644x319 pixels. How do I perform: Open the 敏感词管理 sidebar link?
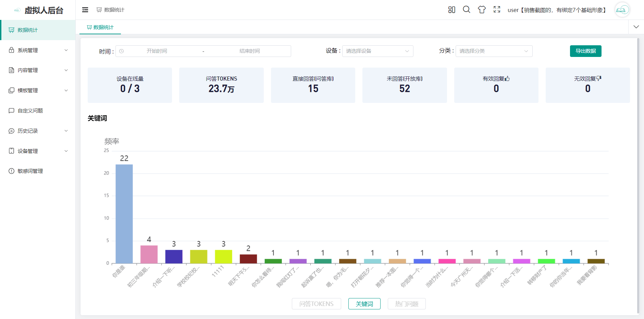[x=30, y=171]
